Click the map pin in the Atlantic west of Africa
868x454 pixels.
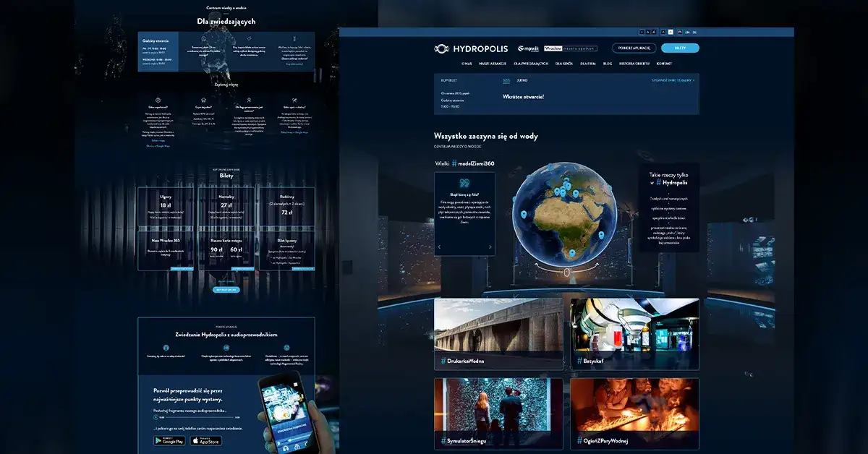[x=523, y=215]
